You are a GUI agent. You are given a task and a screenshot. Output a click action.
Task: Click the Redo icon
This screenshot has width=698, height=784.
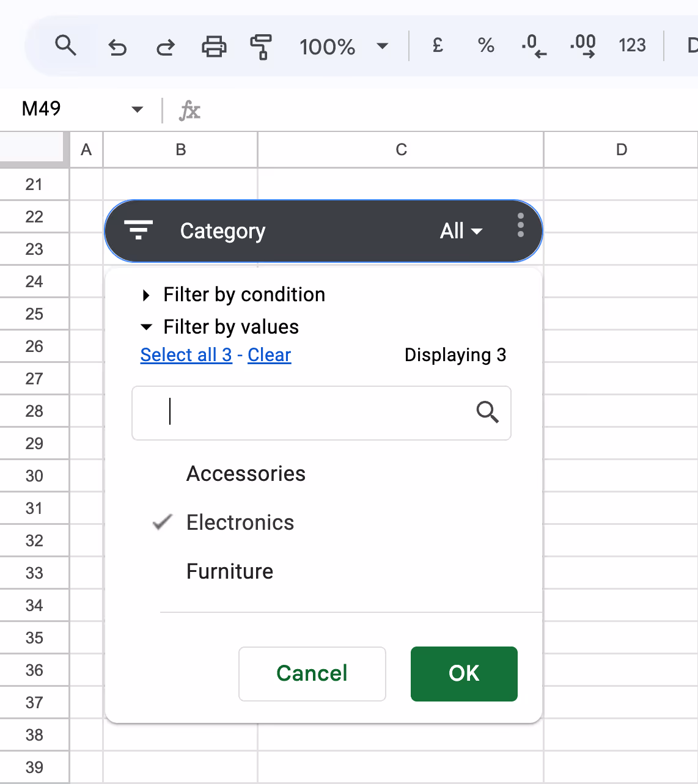point(165,46)
